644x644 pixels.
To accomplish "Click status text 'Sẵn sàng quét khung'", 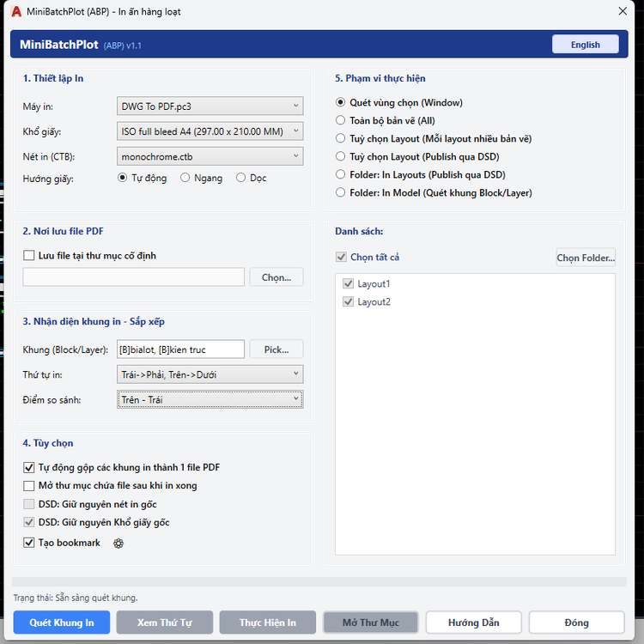I will [x=96, y=598].
